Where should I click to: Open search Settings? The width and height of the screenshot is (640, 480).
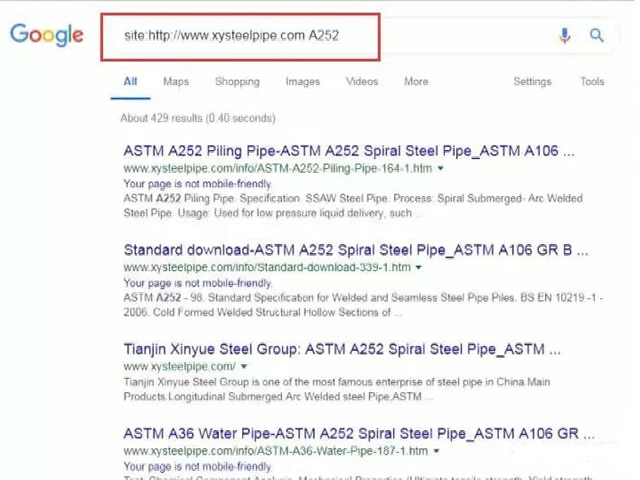click(x=532, y=82)
